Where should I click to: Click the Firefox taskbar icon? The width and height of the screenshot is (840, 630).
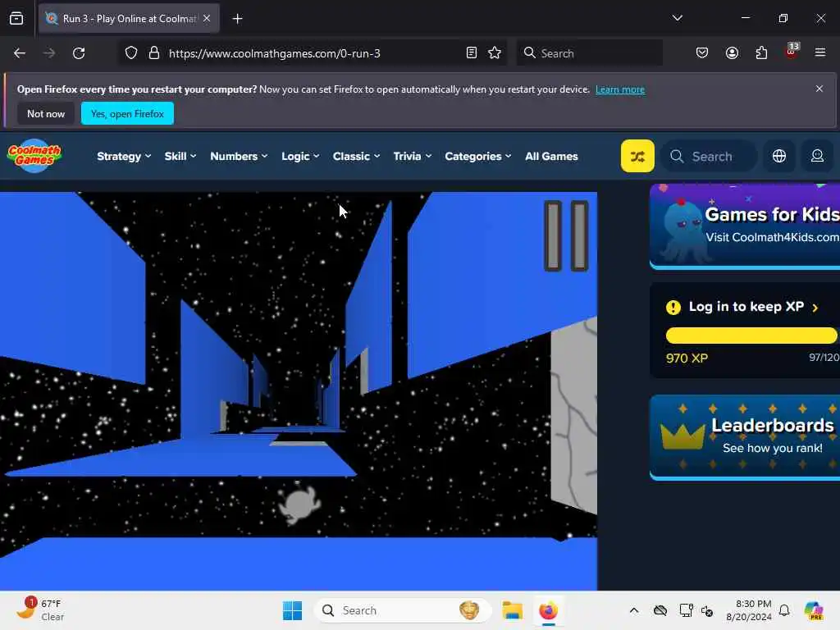click(548, 610)
